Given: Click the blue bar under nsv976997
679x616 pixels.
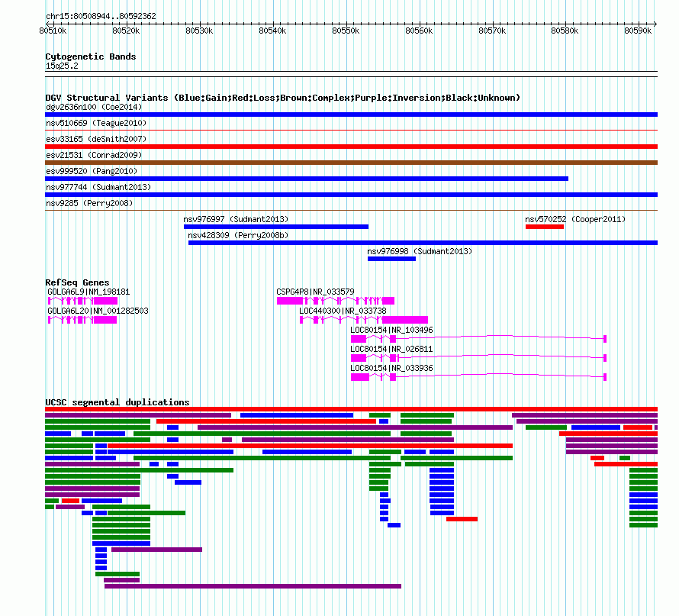Looking at the screenshot, I should (x=276, y=227).
